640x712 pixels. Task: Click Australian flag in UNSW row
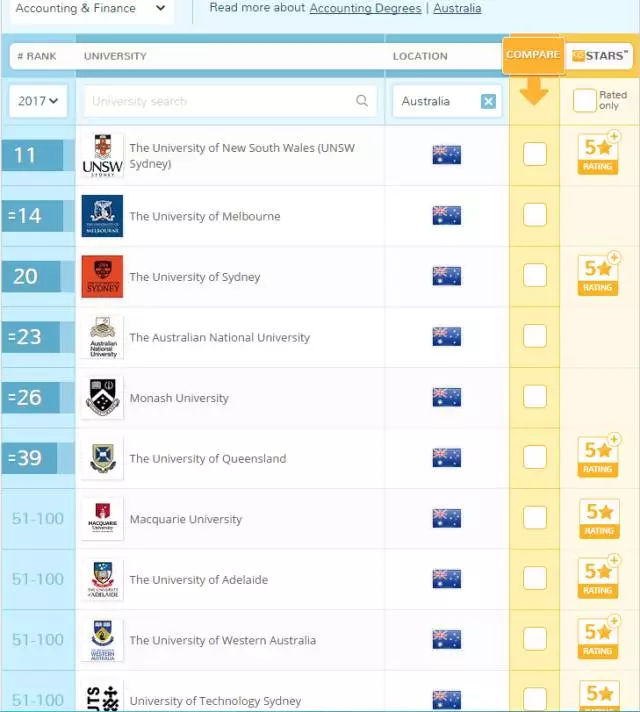click(x=447, y=155)
